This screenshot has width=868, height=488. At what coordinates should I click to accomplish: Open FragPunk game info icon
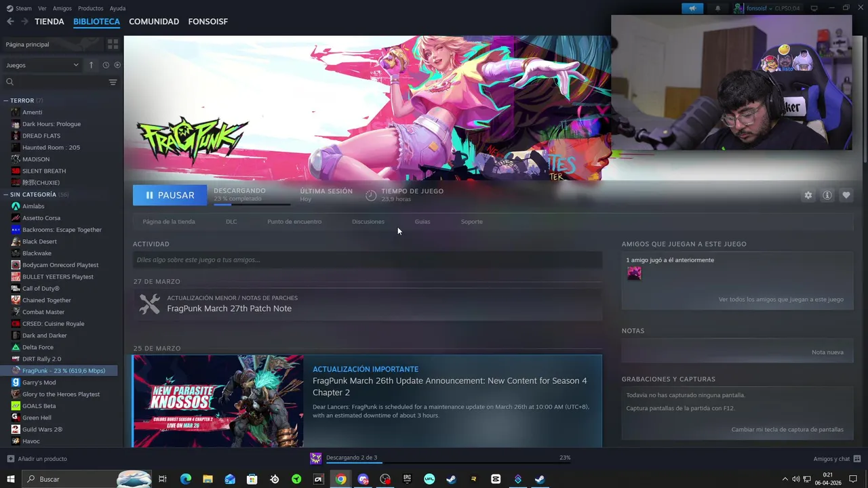click(x=827, y=195)
